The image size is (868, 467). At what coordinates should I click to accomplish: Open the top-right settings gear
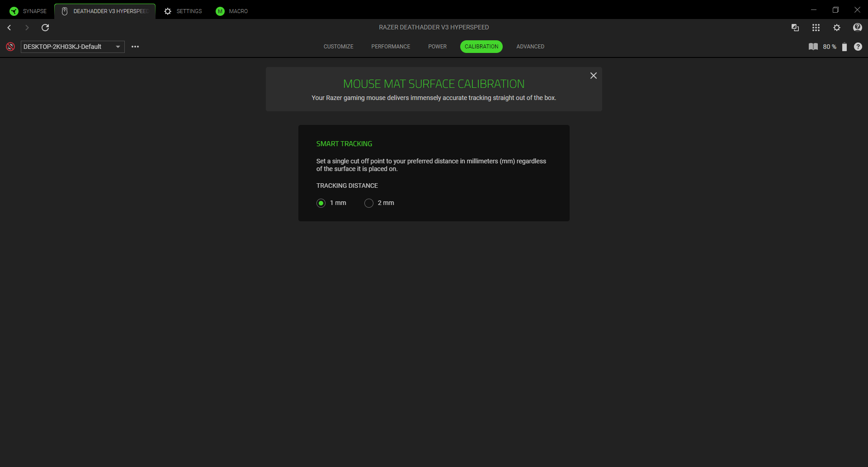pos(837,28)
